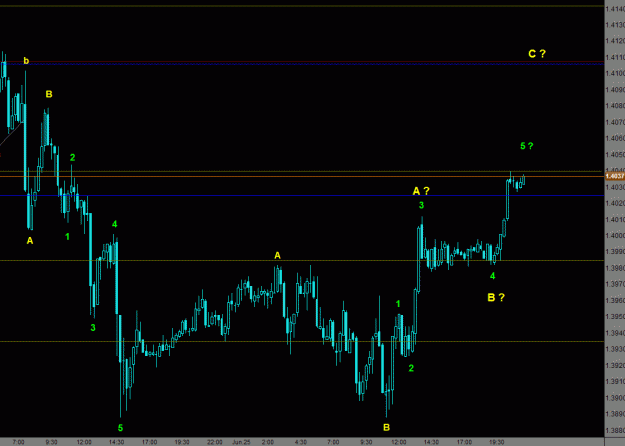Click the 1.3910 price scale label
Screen dimensions: 625x446
pos(615,381)
